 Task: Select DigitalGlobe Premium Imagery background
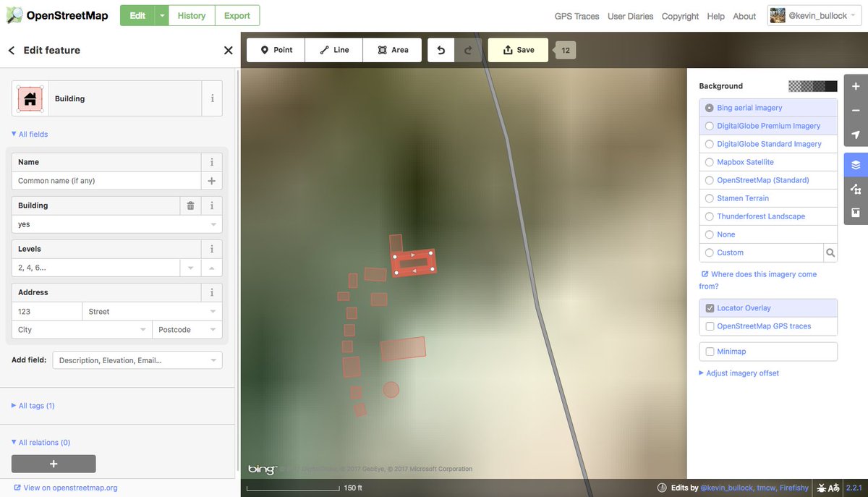tap(768, 126)
